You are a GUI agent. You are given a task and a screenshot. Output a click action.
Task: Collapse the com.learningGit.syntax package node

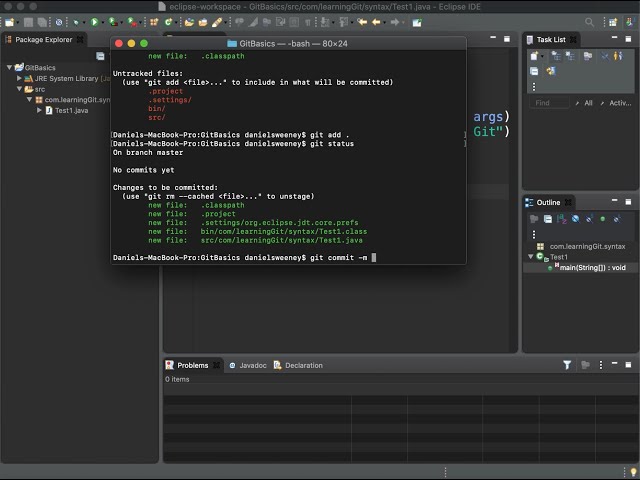(29, 99)
